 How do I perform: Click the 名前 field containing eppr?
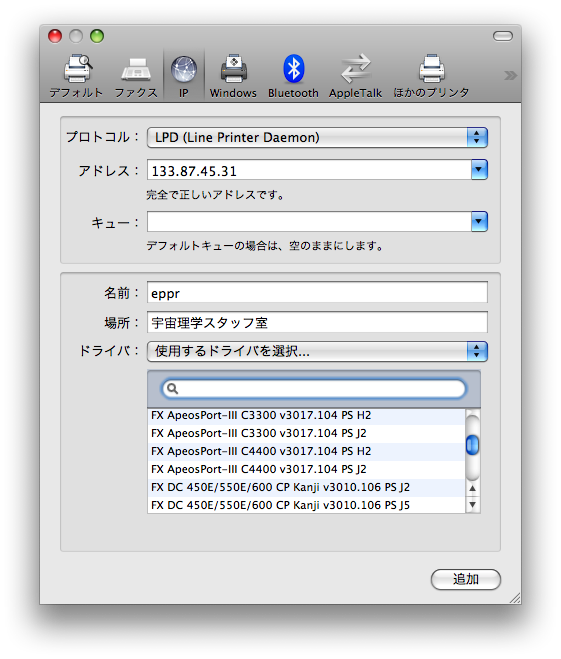pyautogui.click(x=317, y=293)
